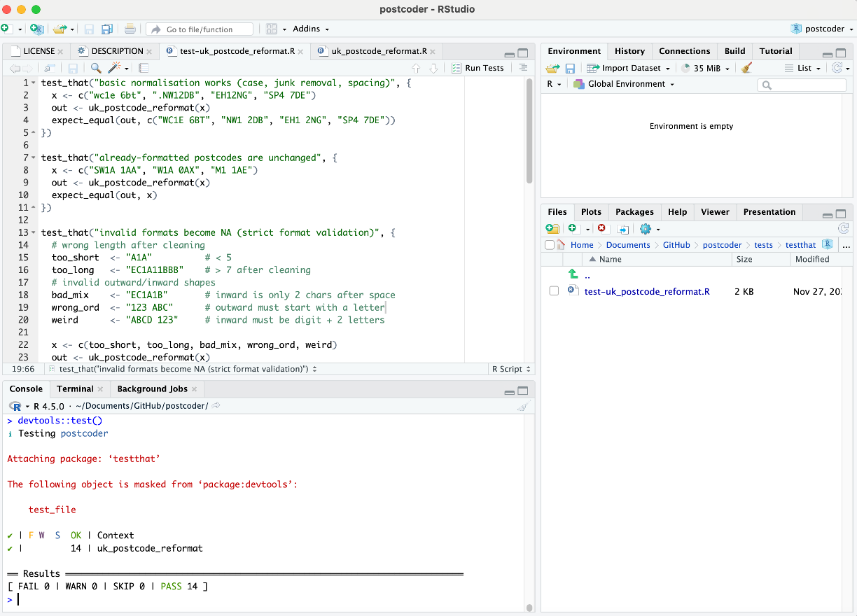857x616 pixels.
Task: Refresh the Files pane listing
Action: (x=843, y=228)
